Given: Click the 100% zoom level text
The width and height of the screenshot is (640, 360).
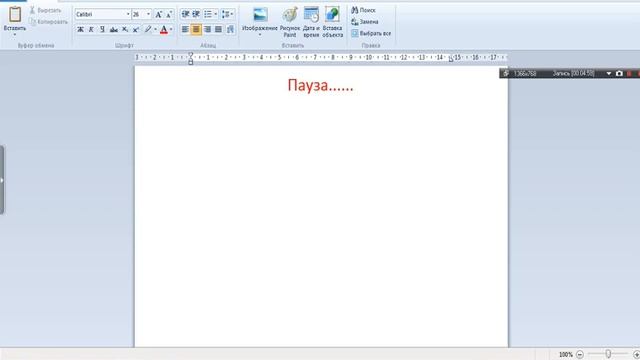Looking at the screenshot, I should [566, 354].
